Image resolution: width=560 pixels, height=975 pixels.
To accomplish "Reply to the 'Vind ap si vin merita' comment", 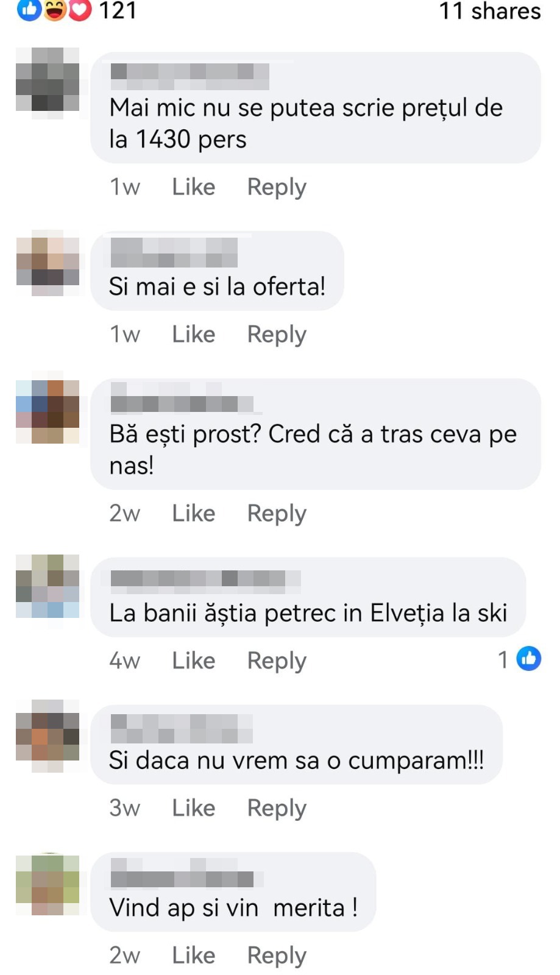I will [277, 956].
